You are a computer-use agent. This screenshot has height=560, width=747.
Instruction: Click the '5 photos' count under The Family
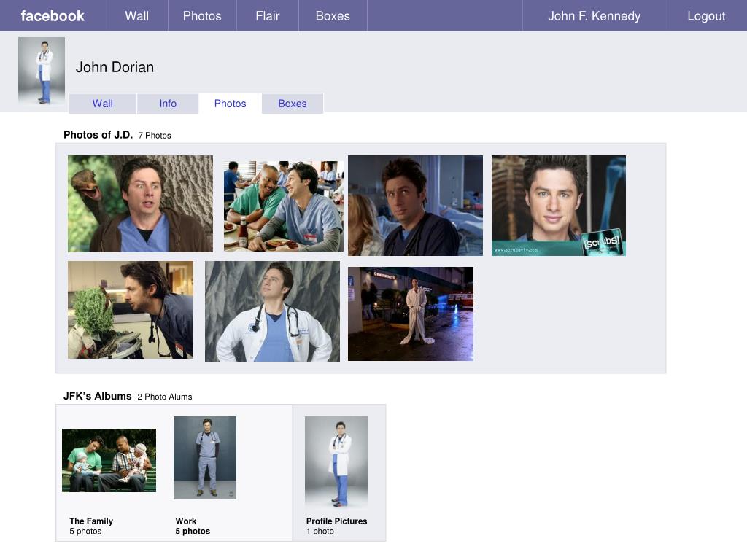(x=86, y=531)
